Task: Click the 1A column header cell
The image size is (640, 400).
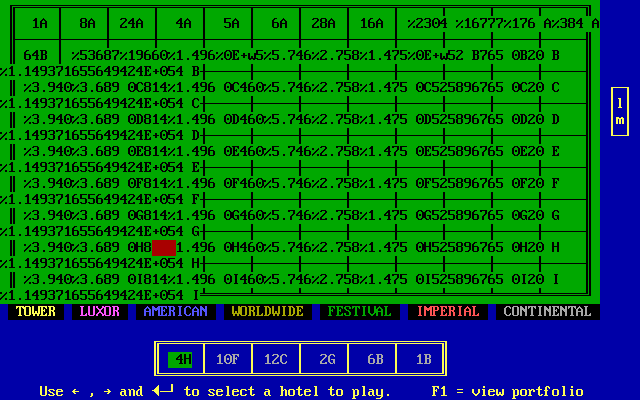Action: (x=40, y=23)
